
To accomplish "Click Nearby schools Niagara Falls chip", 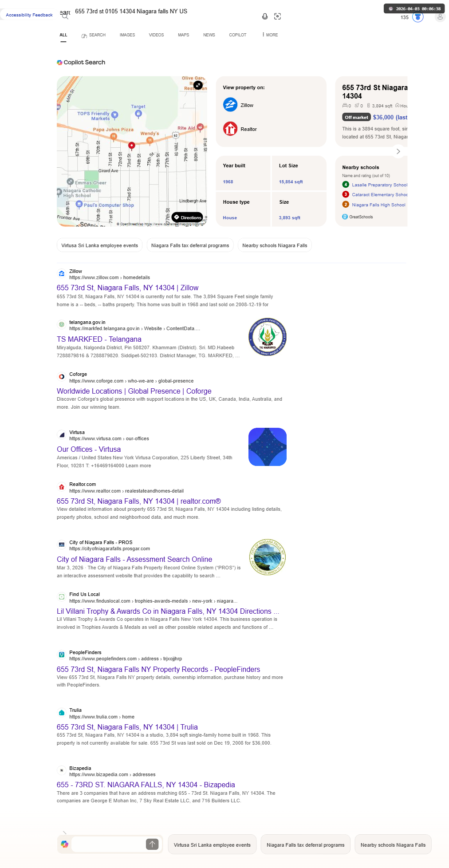I will point(275,245).
